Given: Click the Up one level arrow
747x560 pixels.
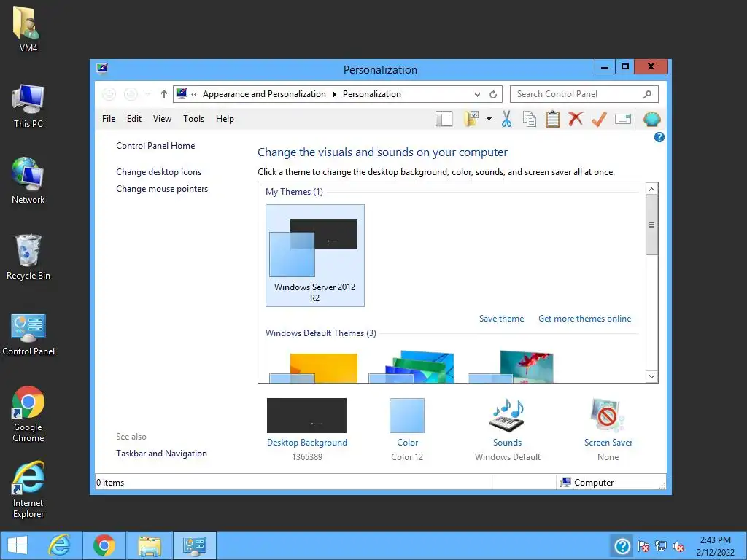Looking at the screenshot, I should (x=164, y=94).
